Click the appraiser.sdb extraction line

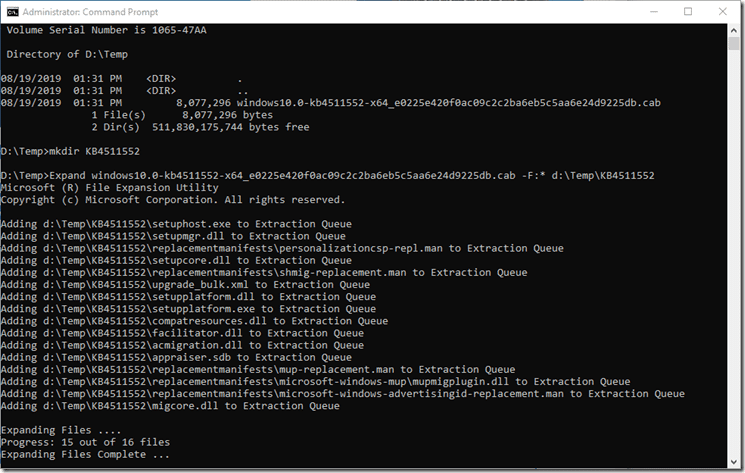176,358
